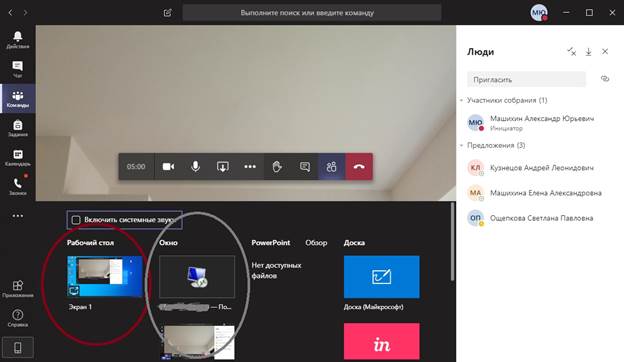The width and height of the screenshot is (624, 362).
Task: Open Calls (Звонки) in the sidebar
Action: click(18, 186)
